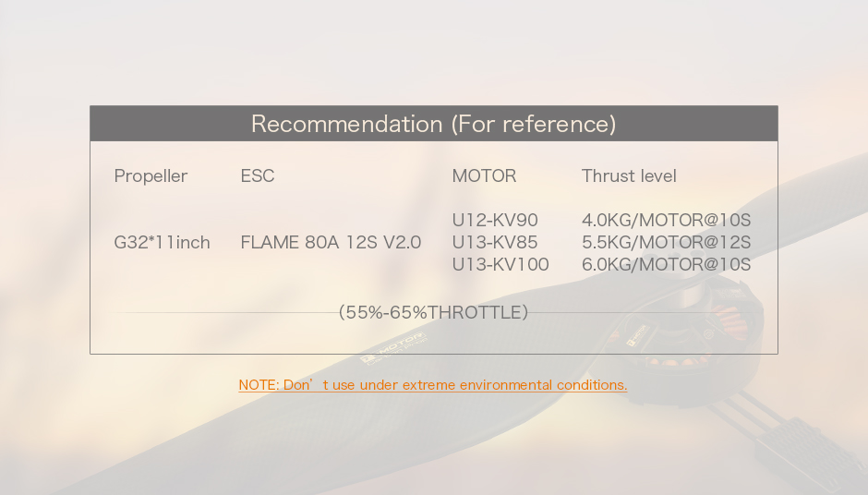This screenshot has height=495, width=868.
Task: Click the Recommendation (For reference) header
Action: [x=433, y=124]
